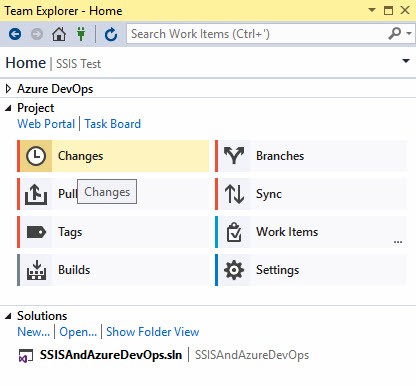
Task: Open the Branches page
Action: [311, 156]
